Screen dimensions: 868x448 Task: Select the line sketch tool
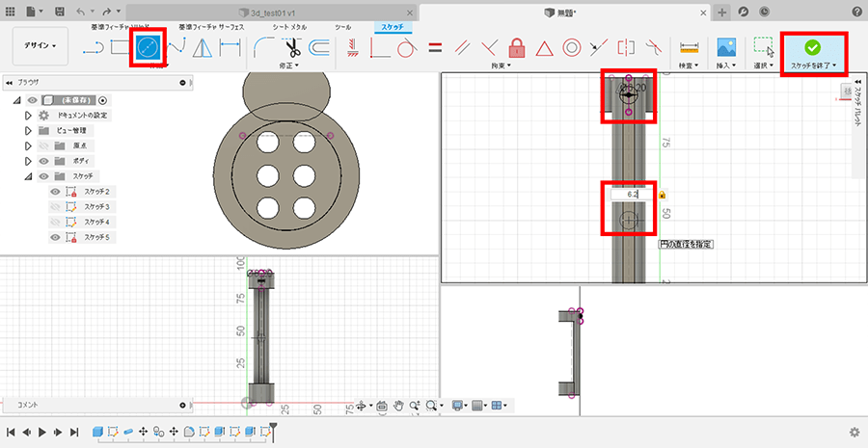[94, 47]
